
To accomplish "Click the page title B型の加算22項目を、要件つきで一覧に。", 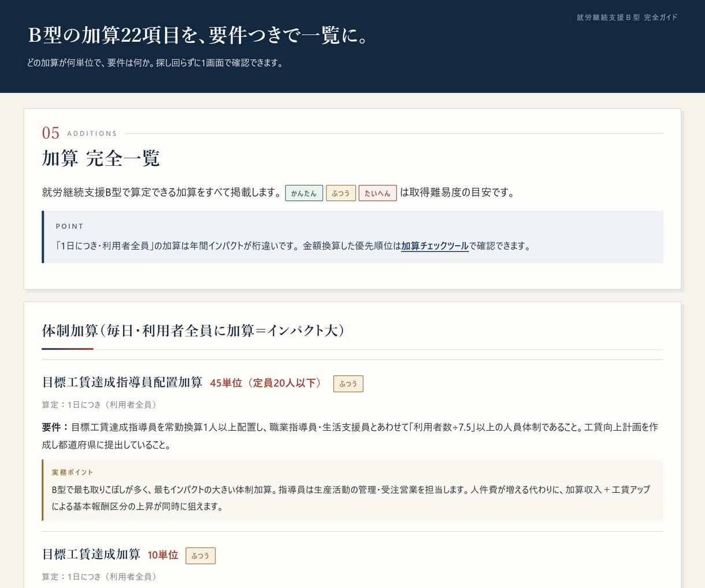I will tap(198, 35).
